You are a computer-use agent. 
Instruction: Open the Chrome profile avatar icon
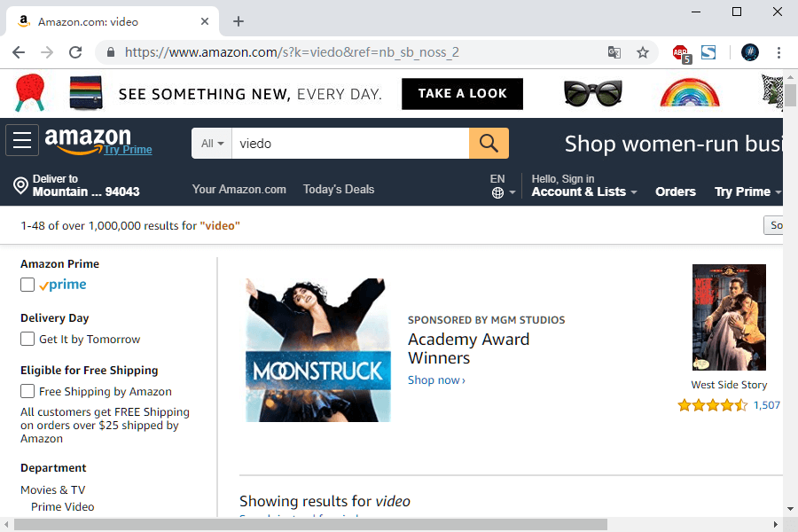pyautogui.click(x=750, y=52)
